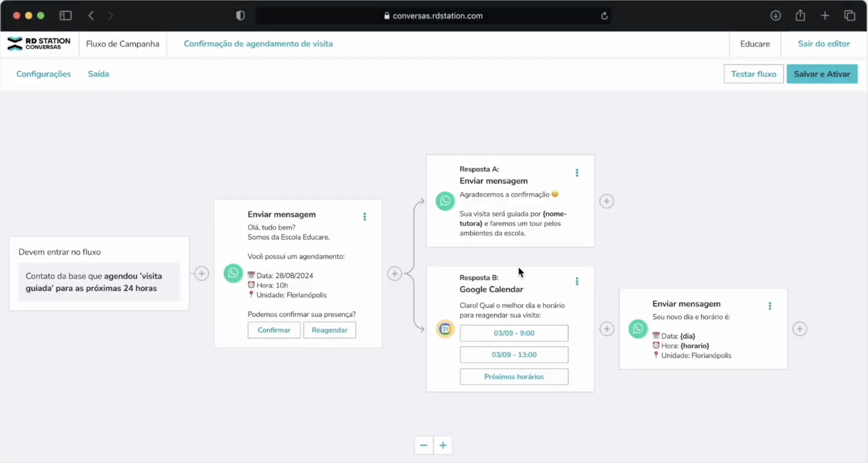Select the 03/09 - 9:00 time slot
The image size is (868, 463).
[x=514, y=333]
